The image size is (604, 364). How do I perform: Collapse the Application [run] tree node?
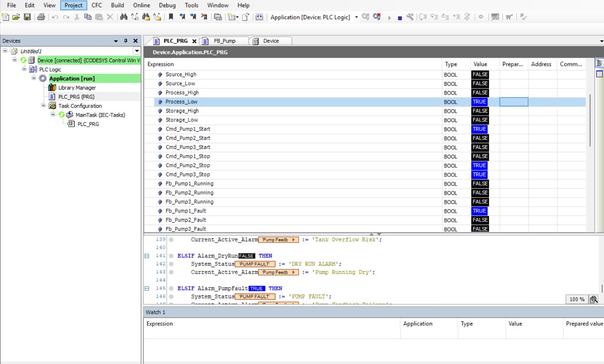(34, 78)
